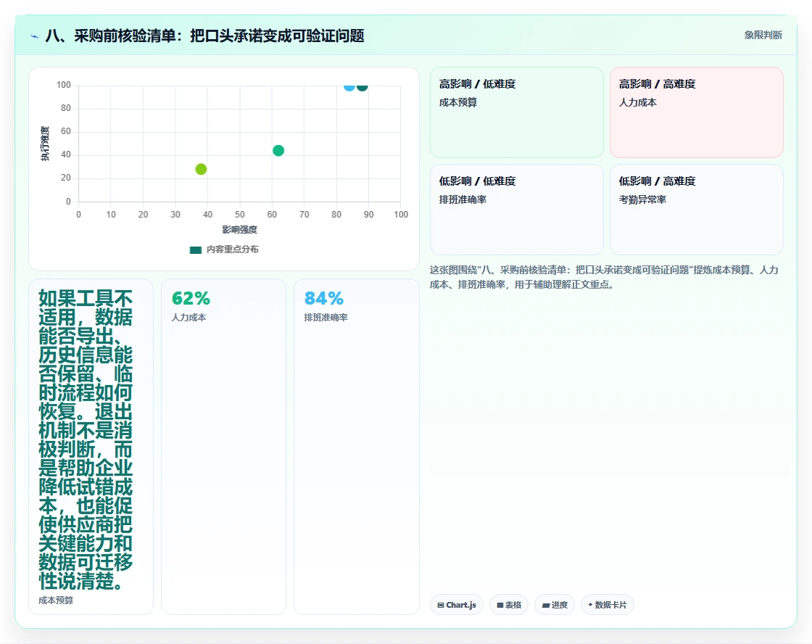Click the lightning icon beside the section title

coord(34,36)
